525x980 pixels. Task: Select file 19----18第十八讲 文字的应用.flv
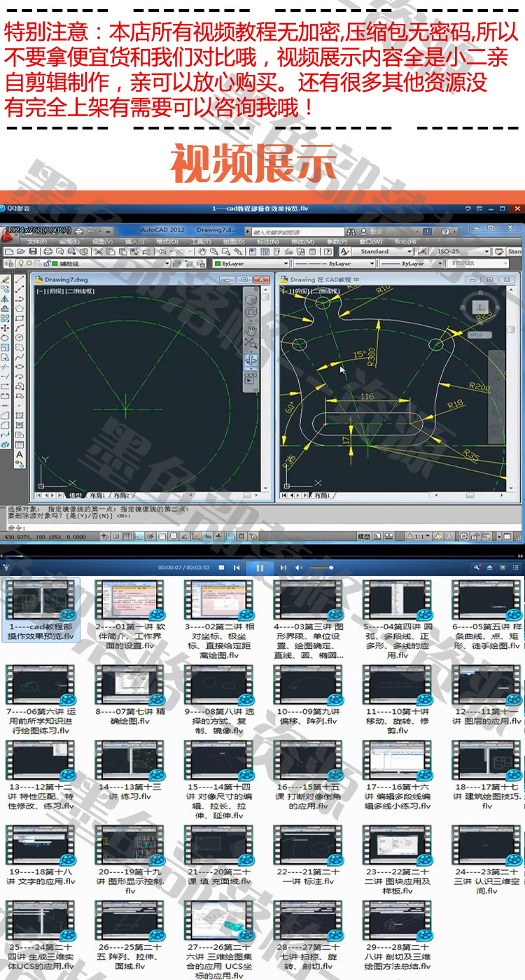point(41,856)
